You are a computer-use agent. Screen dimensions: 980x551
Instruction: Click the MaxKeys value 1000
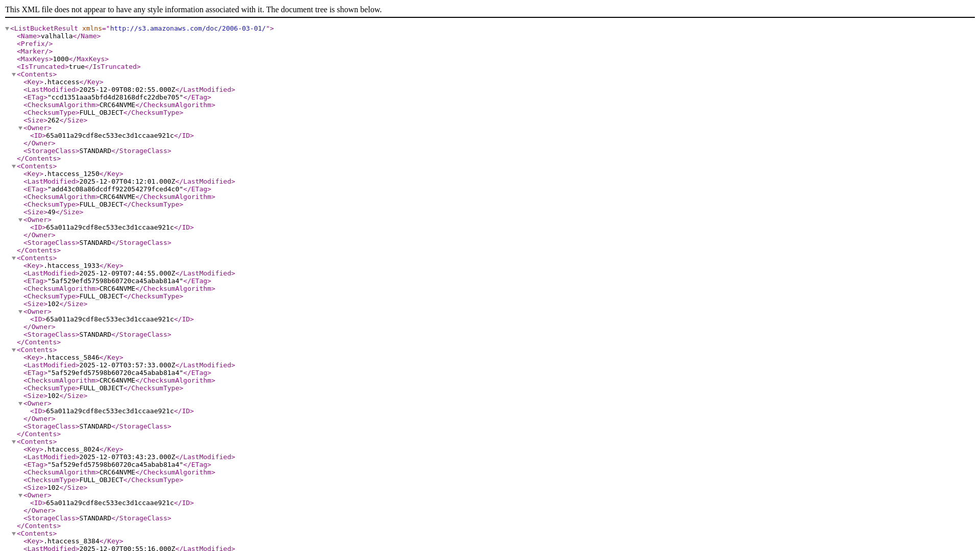point(61,59)
